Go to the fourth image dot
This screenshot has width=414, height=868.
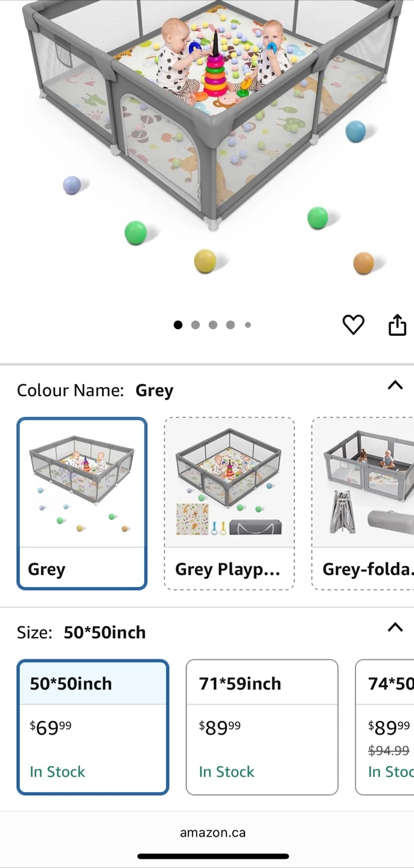(231, 325)
